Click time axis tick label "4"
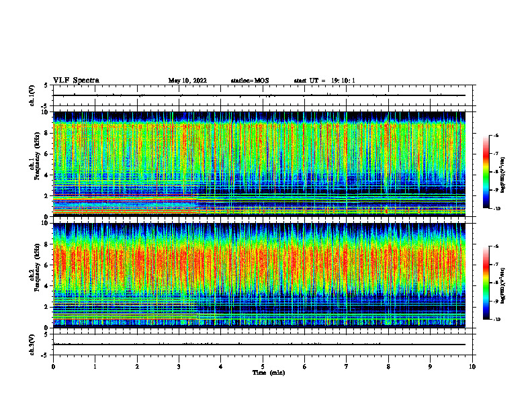Viewport: 532px width, 411px height. [x=220, y=367]
